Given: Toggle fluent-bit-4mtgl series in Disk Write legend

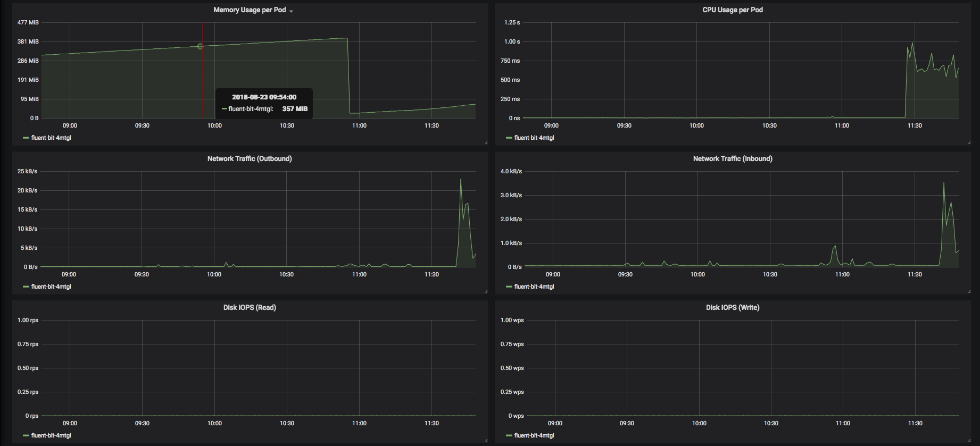Looking at the screenshot, I should (534, 435).
